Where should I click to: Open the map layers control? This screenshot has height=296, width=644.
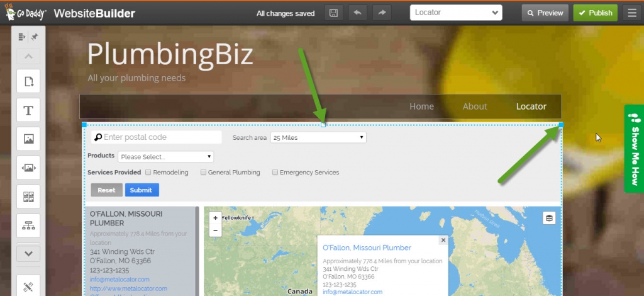pyautogui.click(x=549, y=218)
